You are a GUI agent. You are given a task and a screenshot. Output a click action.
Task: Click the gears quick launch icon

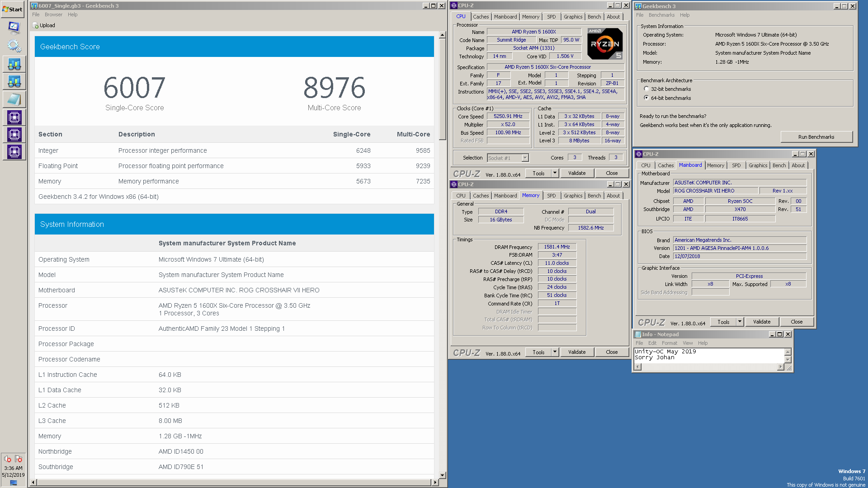point(14,46)
